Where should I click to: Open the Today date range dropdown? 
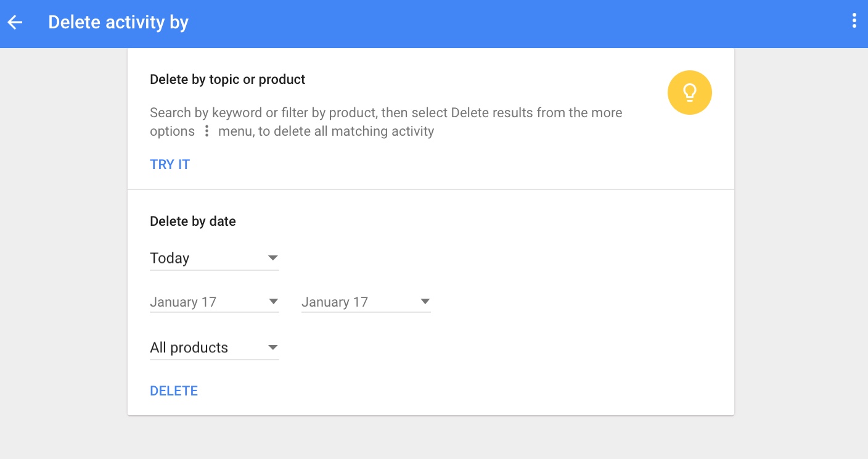coord(215,258)
